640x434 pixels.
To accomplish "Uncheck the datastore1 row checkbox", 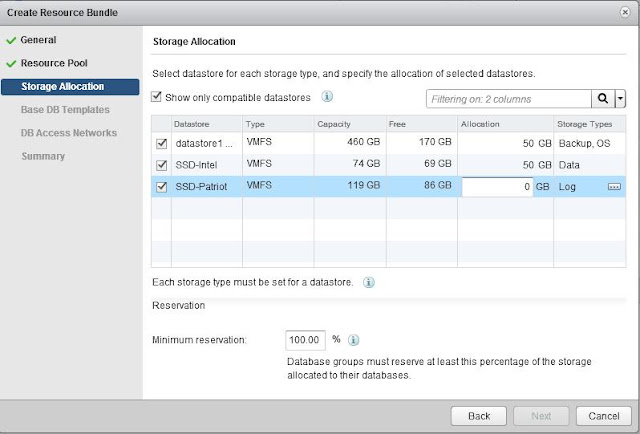I will (161, 142).
